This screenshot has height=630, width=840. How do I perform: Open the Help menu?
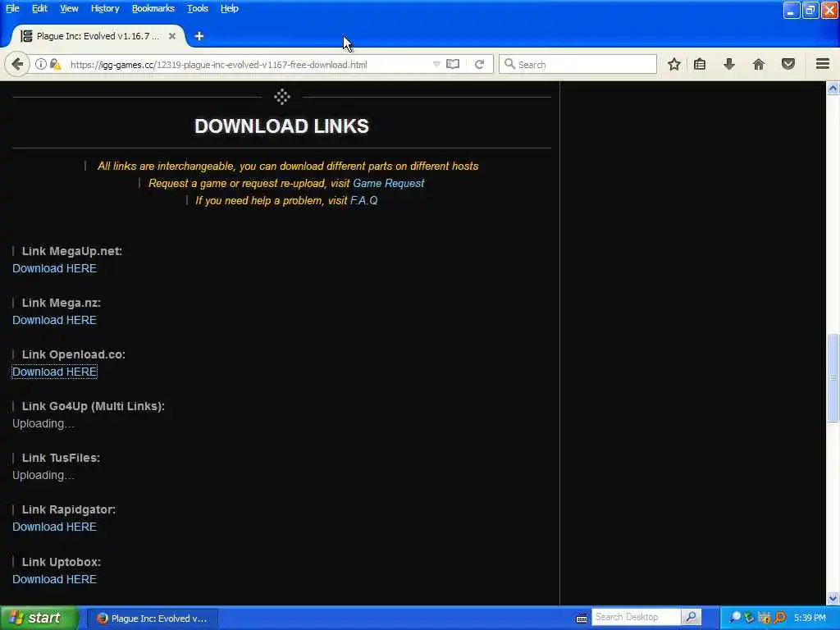[x=230, y=8]
